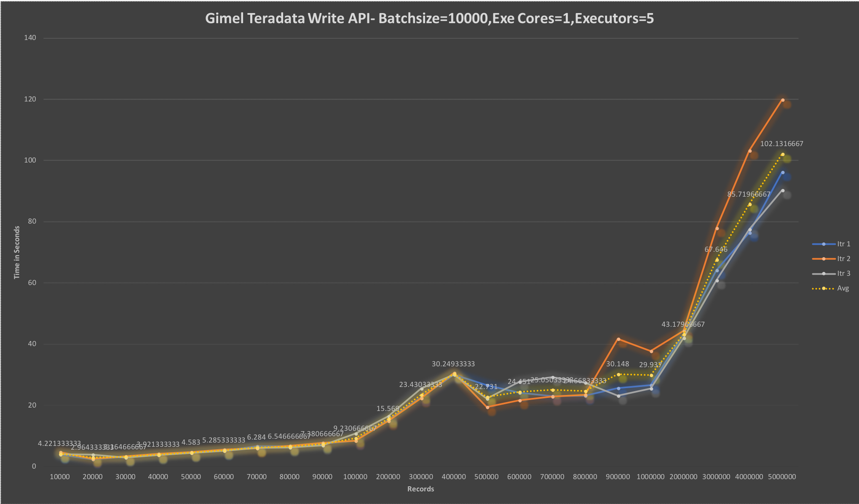
Task: Click the 4.221333333 data label
Action: click(x=59, y=443)
